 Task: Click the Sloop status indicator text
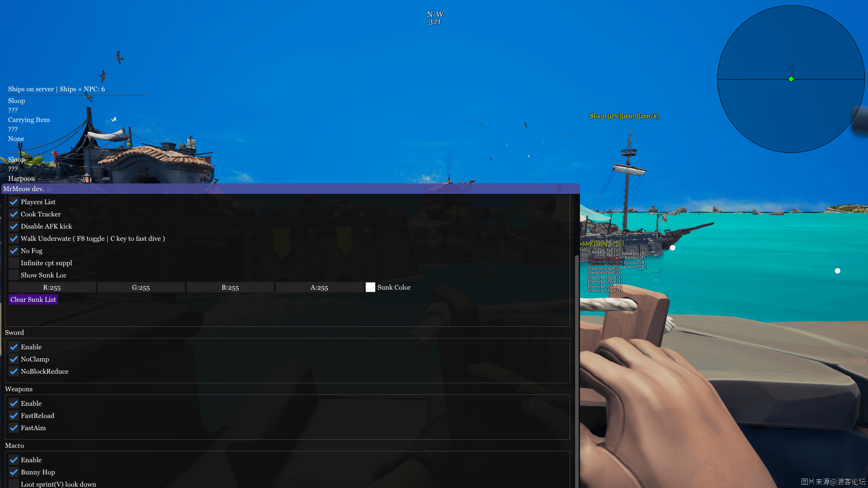(624, 116)
